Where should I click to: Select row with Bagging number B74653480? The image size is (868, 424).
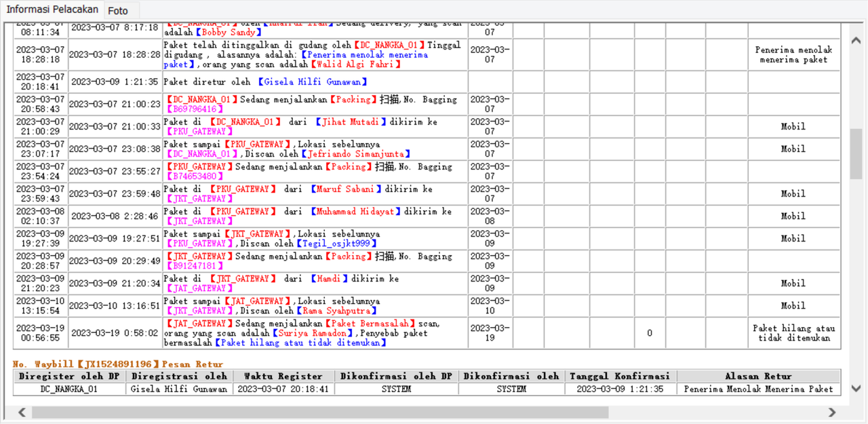coord(427,172)
